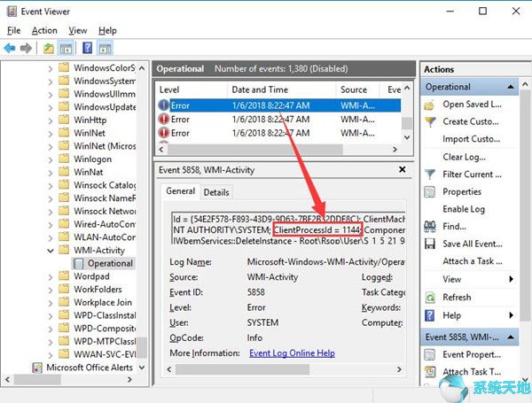This screenshot has width=532, height=403.
Task: Click Attach a Task action
Action: [x=473, y=261]
